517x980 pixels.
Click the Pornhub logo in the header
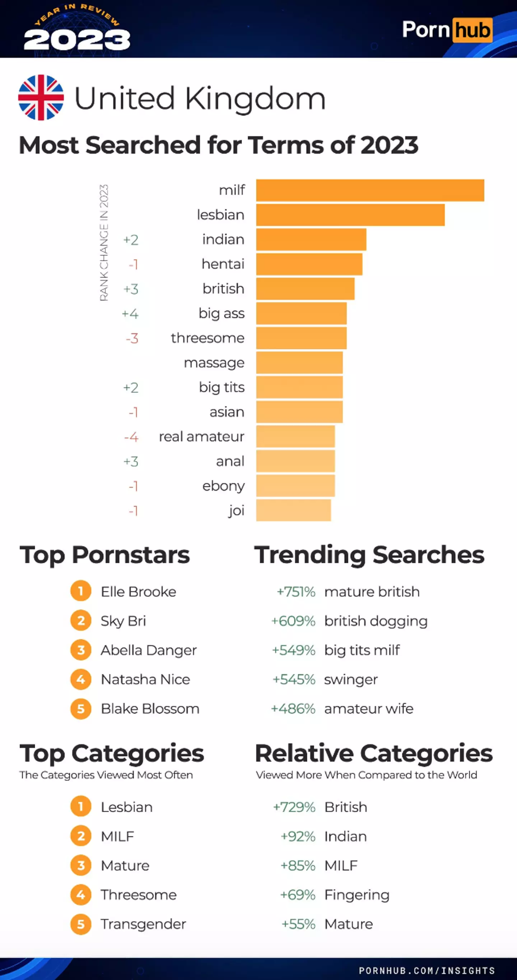447,30
